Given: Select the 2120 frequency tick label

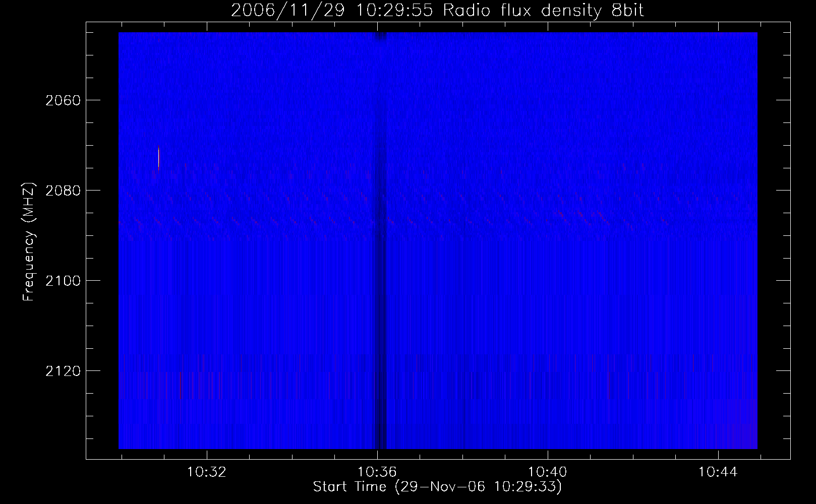Looking at the screenshot, I should click(x=63, y=371).
